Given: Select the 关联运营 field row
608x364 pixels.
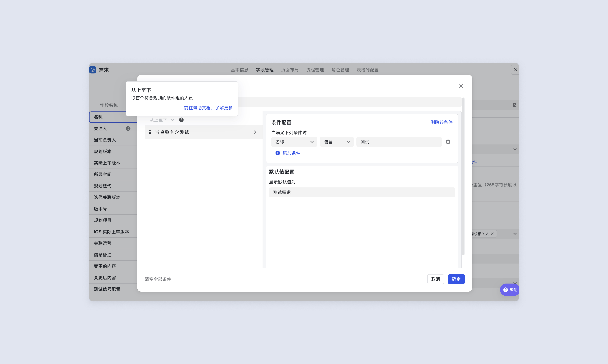Looking at the screenshot, I should point(113,243).
